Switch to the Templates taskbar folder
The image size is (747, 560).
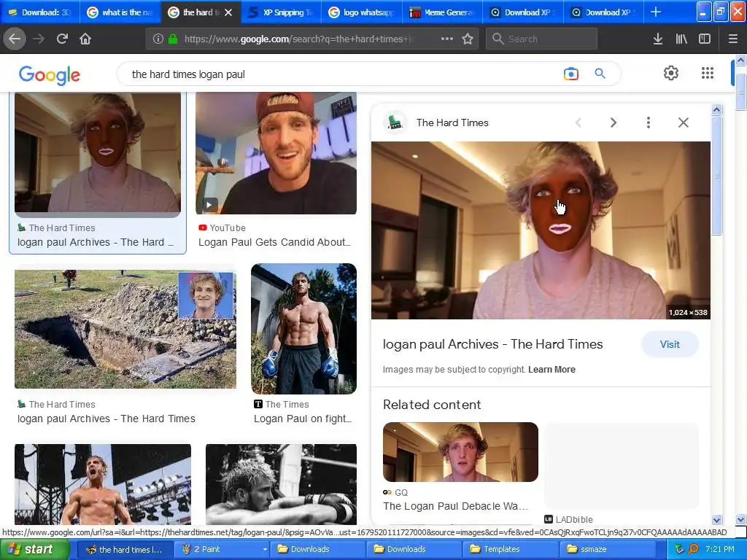511,549
